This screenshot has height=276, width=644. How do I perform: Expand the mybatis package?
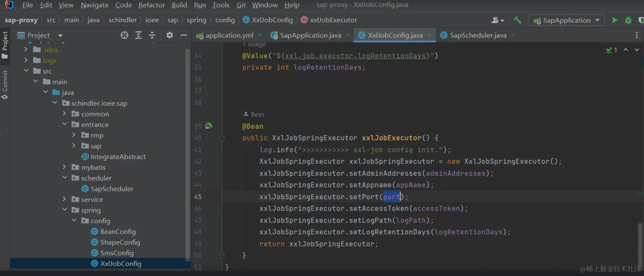(x=64, y=167)
